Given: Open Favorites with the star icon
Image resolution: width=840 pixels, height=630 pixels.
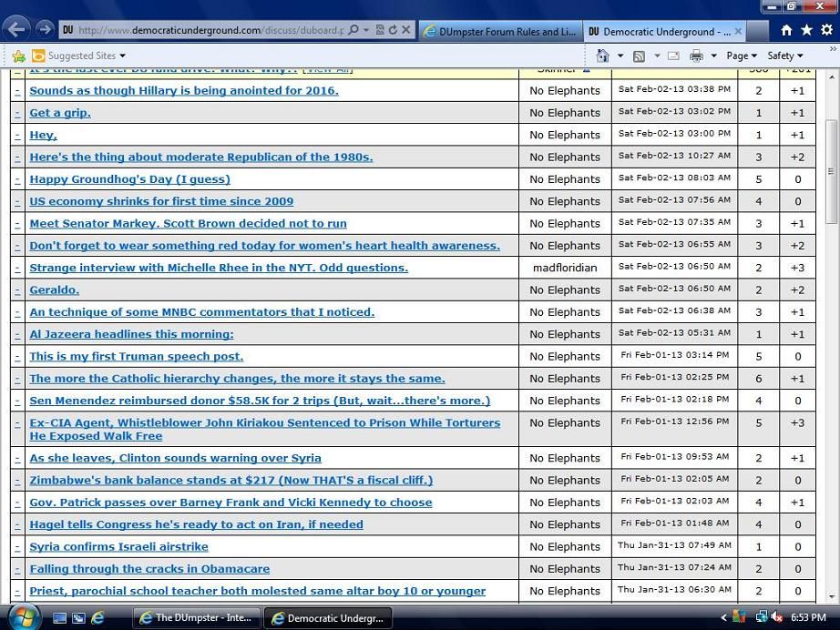Looking at the screenshot, I should [x=807, y=30].
